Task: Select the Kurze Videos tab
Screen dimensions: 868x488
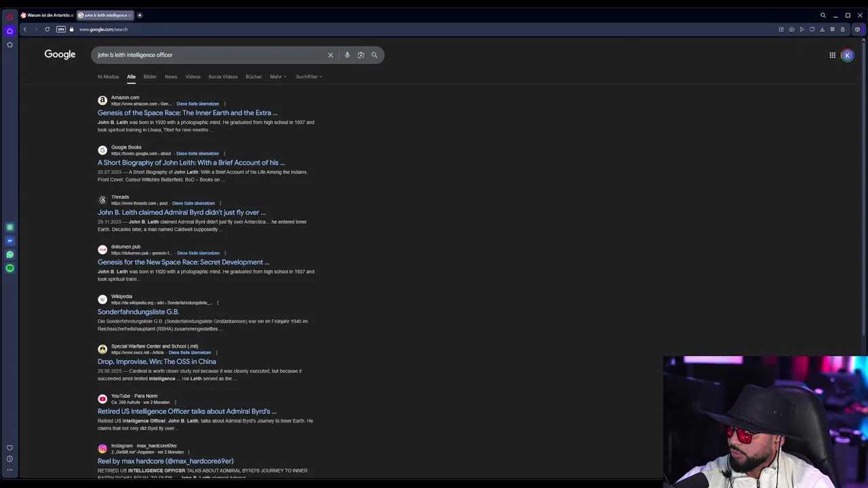Action: click(x=223, y=77)
